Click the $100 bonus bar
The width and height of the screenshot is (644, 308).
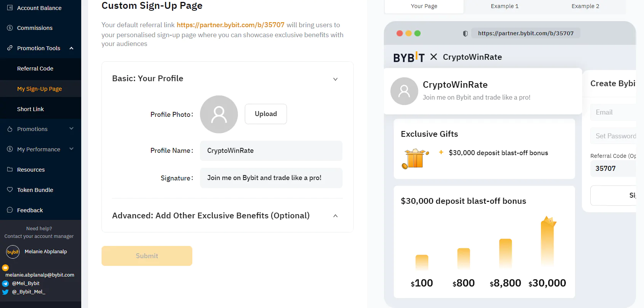(x=422, y=263)
